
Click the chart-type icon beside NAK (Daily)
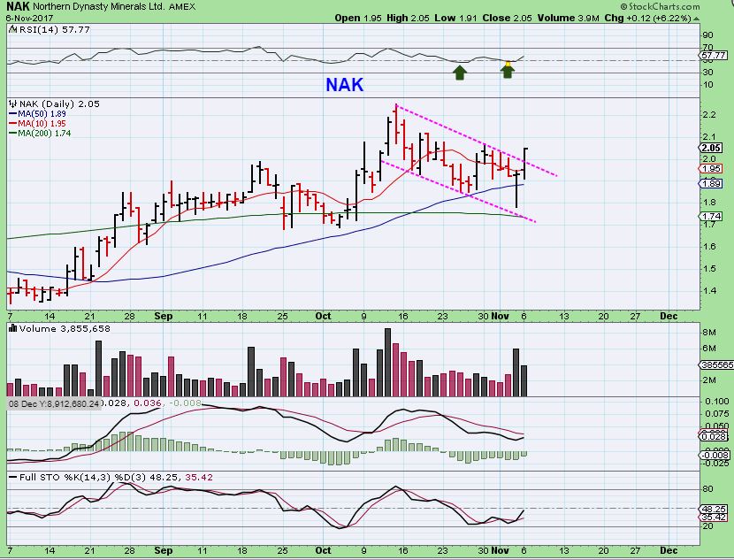pos(13,104)
